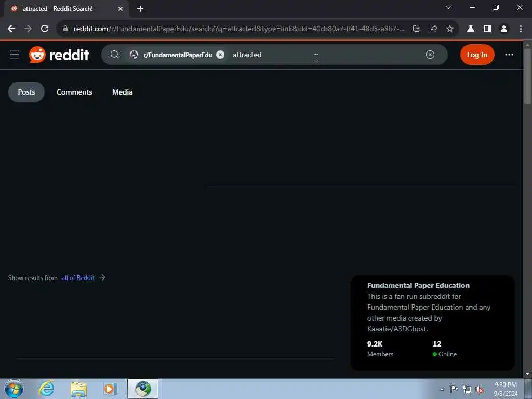Click the browser icon in the taskbar
Image resolution: width=532 pixels, height=399 pixels.
[143, 389]
